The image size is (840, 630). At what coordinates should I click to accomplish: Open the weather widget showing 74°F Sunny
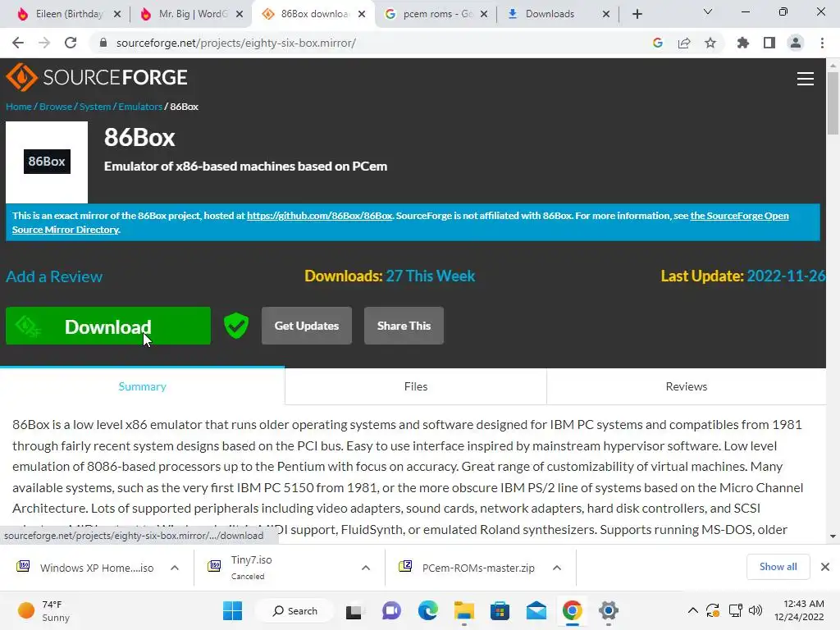point(44,610)
